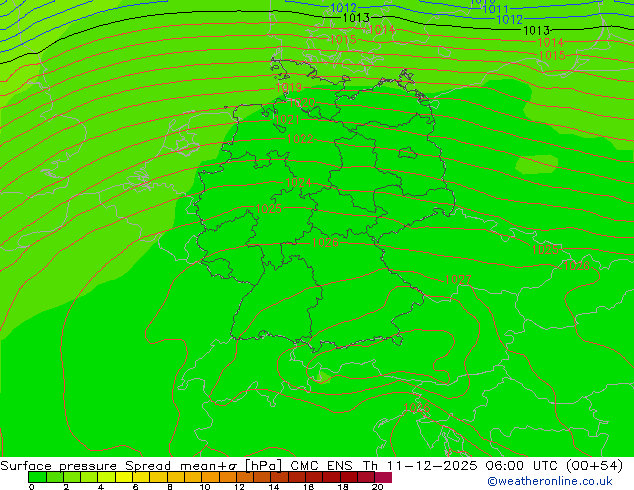Image resolution: width=634 pixels, height=490 pixels.
Task: Click the 1022 isobar label
Action: (300, 139)
